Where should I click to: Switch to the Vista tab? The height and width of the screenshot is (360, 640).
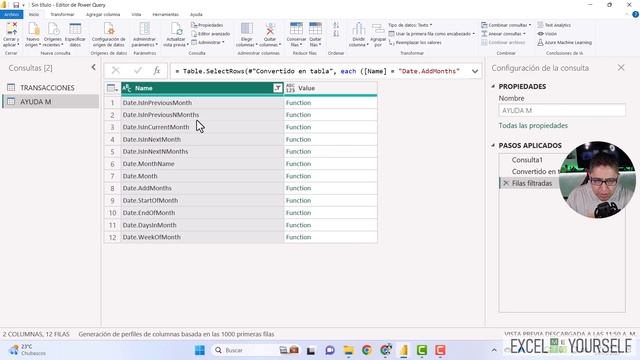[x=136, y=14]
